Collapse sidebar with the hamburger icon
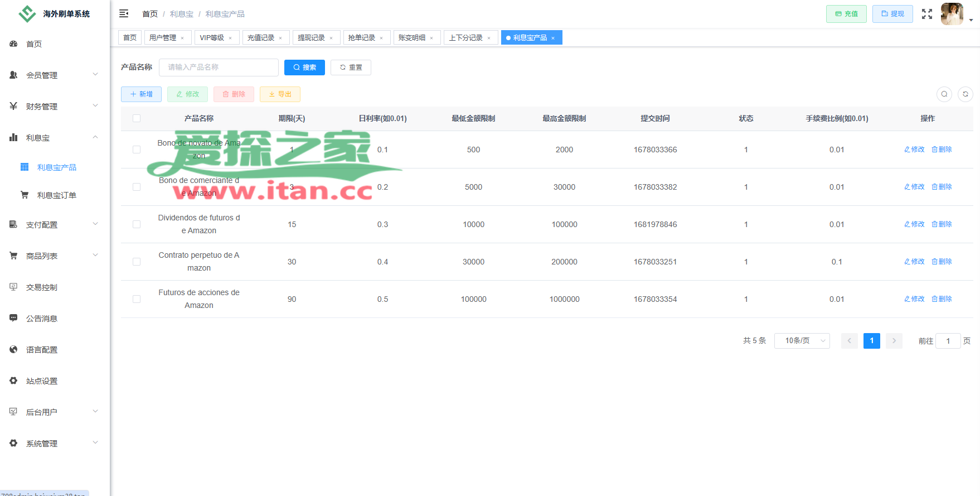This screenshot has width=980, height=496. point(124,13)
